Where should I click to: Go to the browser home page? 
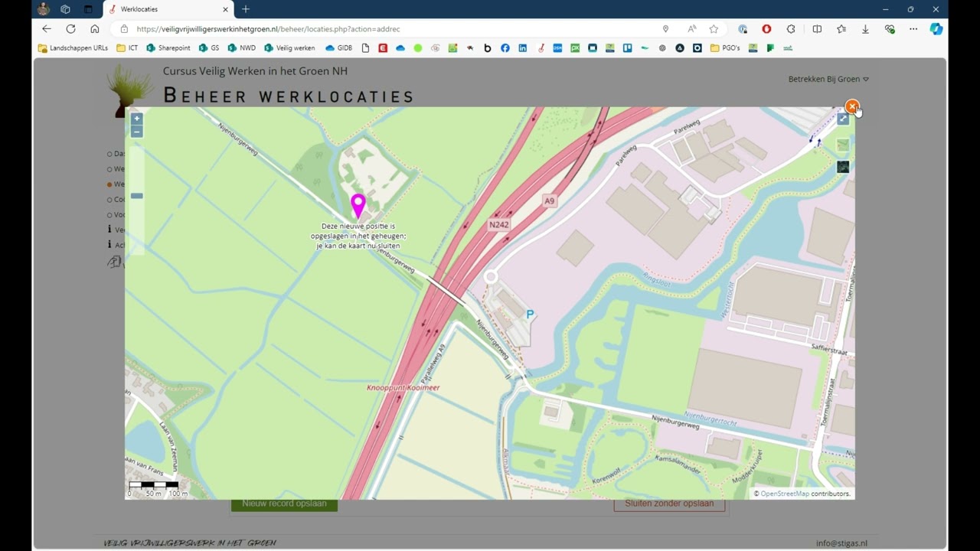[x=95, y=29]
